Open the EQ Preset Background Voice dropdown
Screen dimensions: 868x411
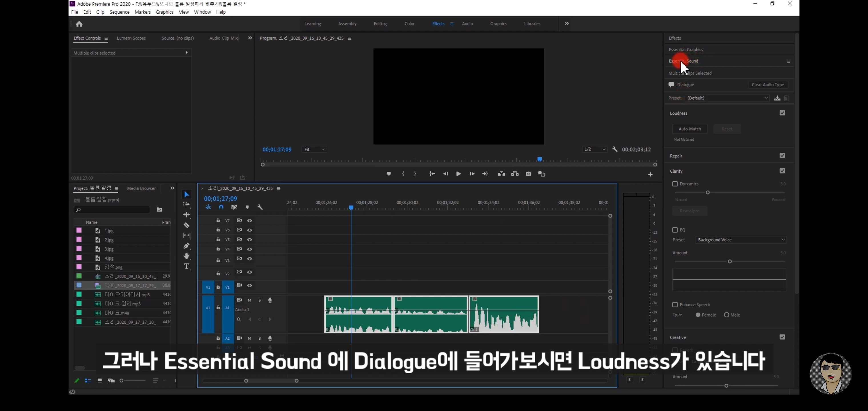741,240
